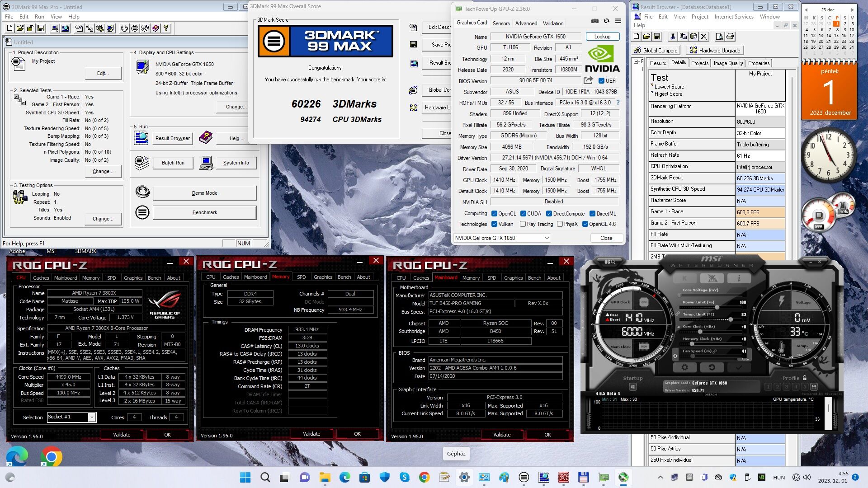Click Afterburner apply checkmark button
The height and width of the screenshot is (488, 868).
click(x=739, y=367)
